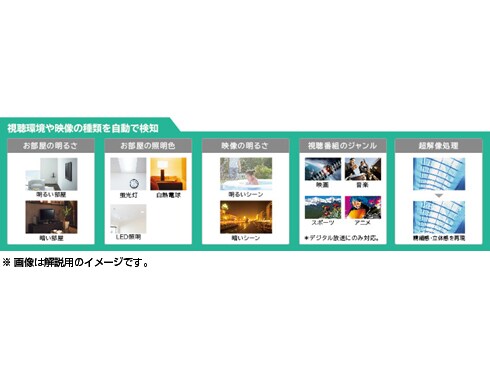490x368 pixels.
Task: Click the LED照明 lighting image
Action: click(x=128, y=219)
